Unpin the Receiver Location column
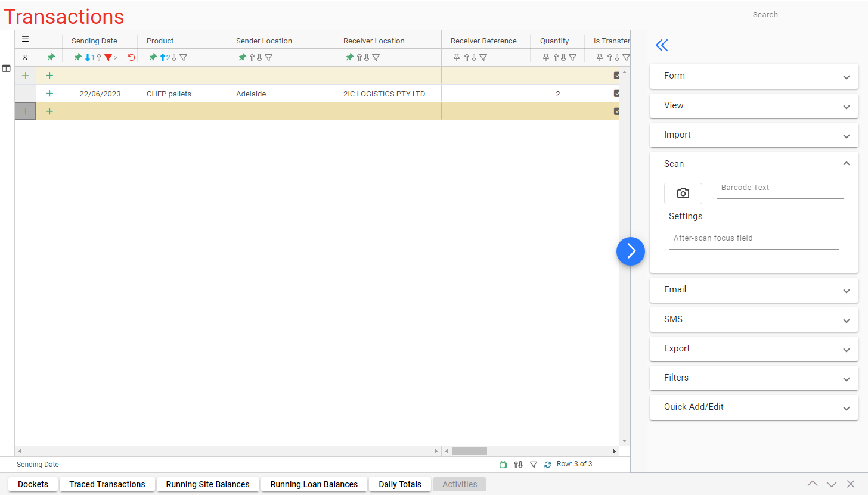The width and height of the screenshot is (868, 495). click(x=349, y=58)
